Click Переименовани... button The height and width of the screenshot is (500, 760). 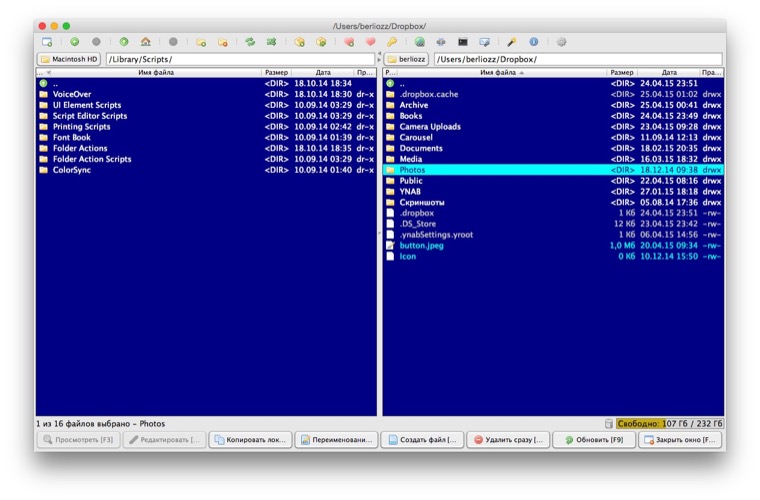point(336,440)
